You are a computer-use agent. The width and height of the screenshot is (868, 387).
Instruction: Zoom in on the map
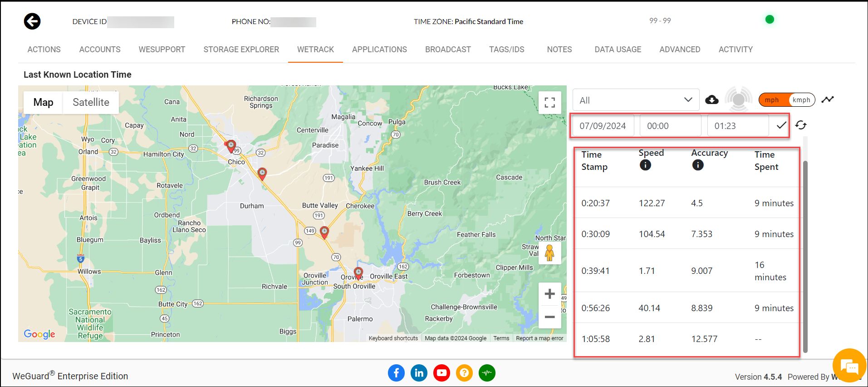(550, 294)
